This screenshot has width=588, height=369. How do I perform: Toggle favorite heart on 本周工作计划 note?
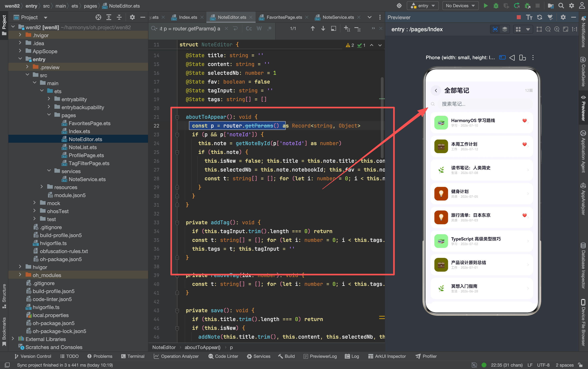tap(524, 144)
